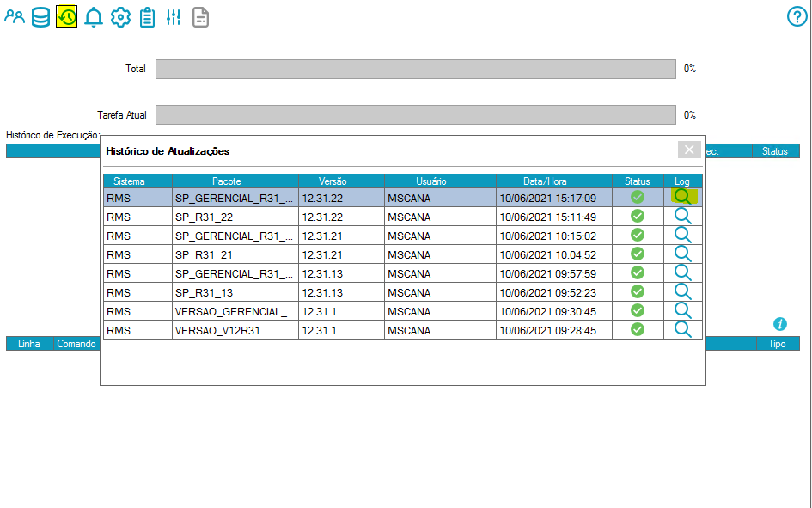This screenshot has width=812, height=508.
Task: Click the Linha column header
Action: point(29,344)
